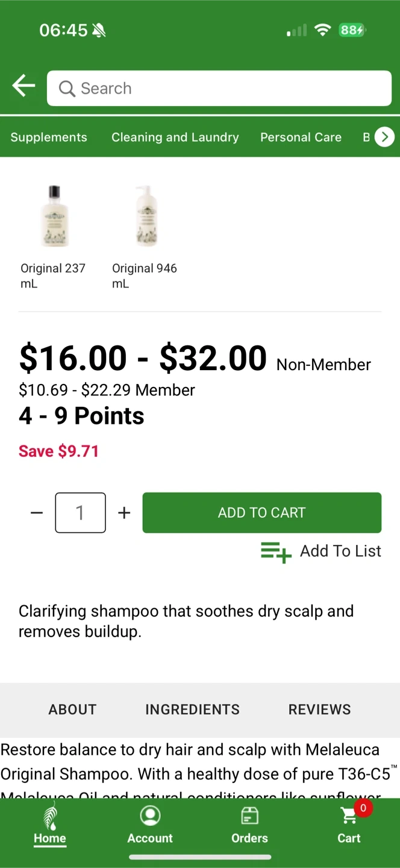Switch to the REVIEWS tab

(x=319, y=709)
